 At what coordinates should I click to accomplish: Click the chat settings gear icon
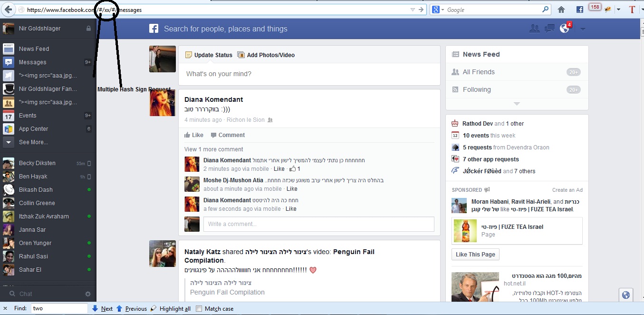pos(87,294)
